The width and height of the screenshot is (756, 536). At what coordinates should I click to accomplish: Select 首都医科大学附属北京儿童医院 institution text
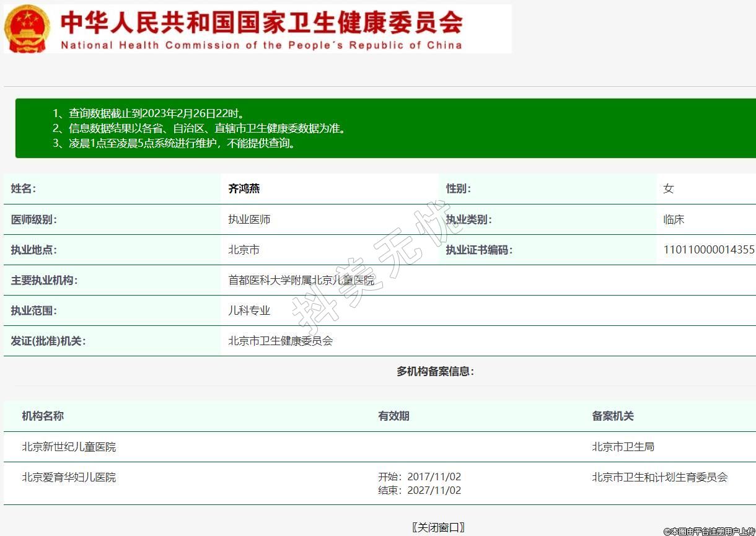tap(301, 281)
